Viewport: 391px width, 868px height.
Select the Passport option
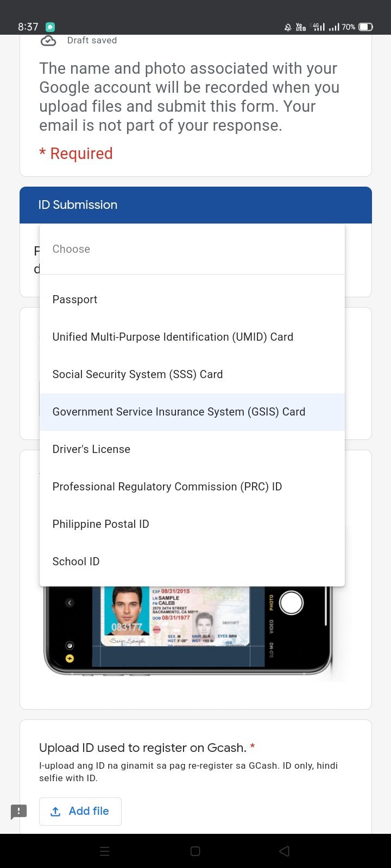[75, 299]
